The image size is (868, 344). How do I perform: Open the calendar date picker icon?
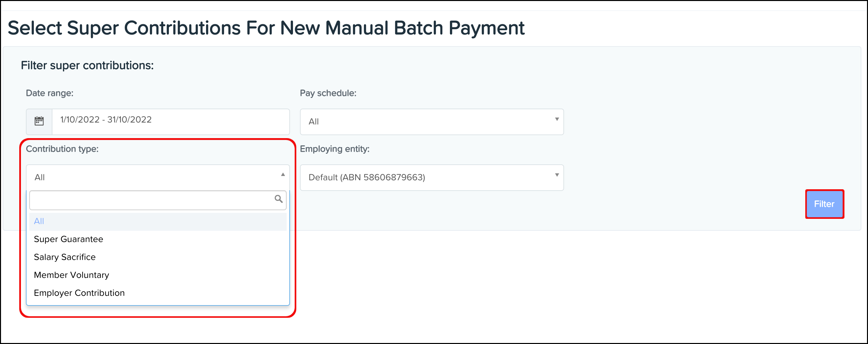pyautogui.click(x=38, y=122)
